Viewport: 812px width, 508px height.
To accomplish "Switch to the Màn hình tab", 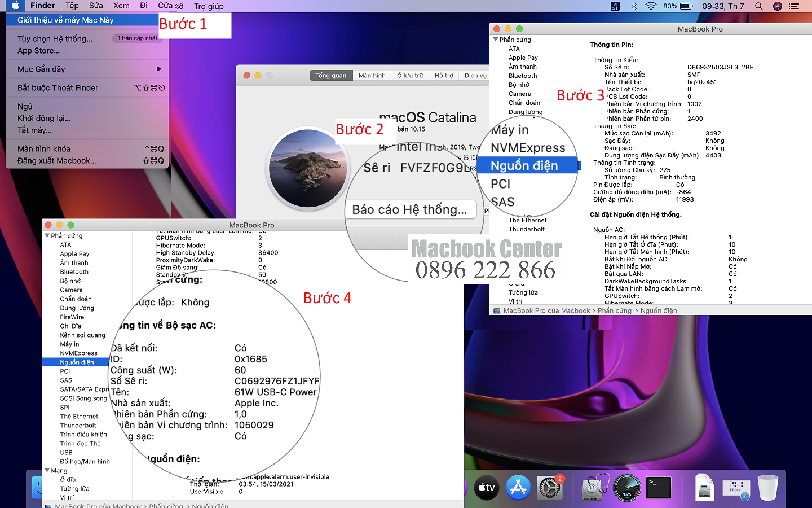I will click(x=372, y=75).
